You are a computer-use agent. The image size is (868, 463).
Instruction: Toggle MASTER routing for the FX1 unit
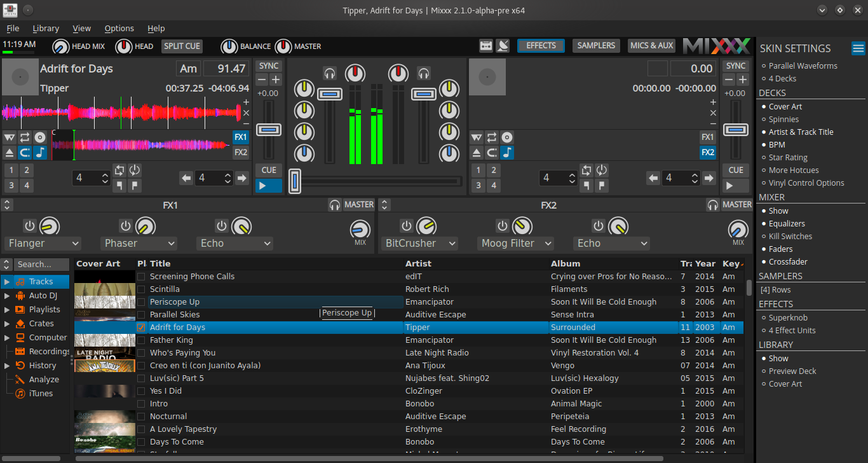click(x=359, y=205)
